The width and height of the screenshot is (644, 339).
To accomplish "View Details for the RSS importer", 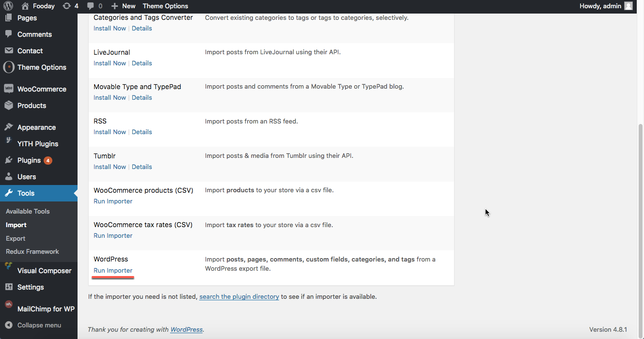I will [x=142, y=132].
